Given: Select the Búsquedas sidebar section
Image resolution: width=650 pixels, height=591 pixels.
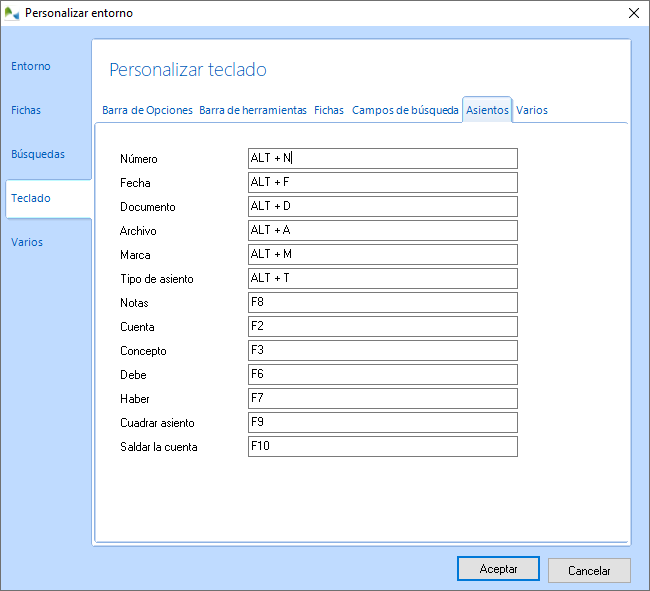Looking at the screenshot, I should [x=38, y=154].
